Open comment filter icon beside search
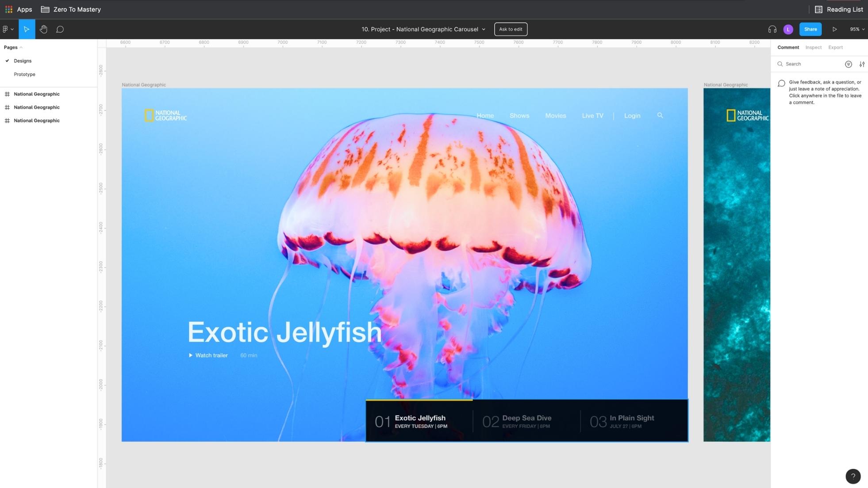868x488 pixels. click(848, 64)
